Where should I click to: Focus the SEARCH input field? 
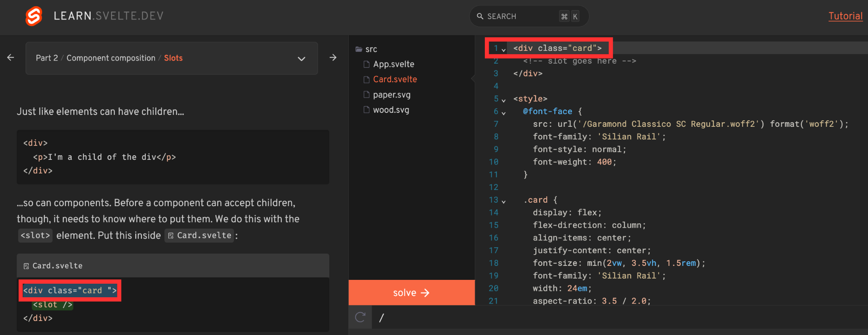(x=529, y=16)
